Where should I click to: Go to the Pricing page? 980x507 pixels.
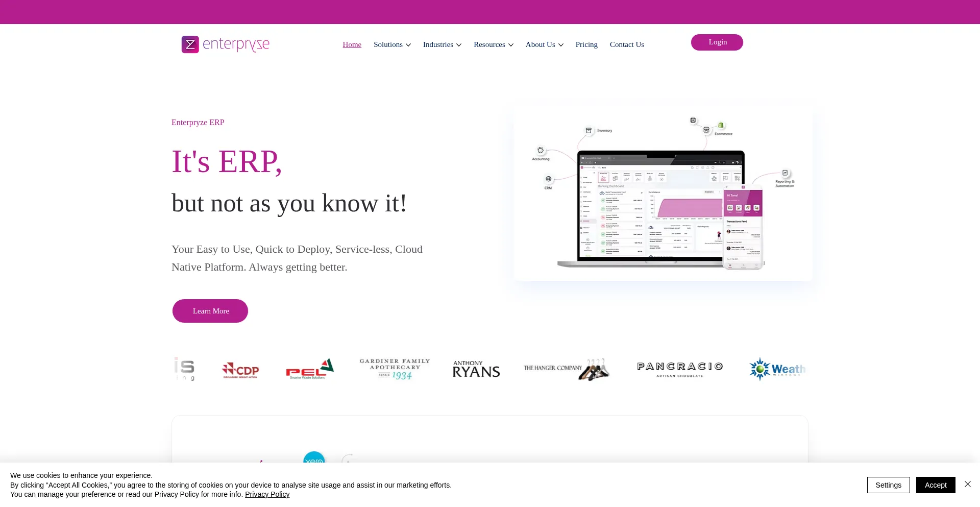coord(586,44)
